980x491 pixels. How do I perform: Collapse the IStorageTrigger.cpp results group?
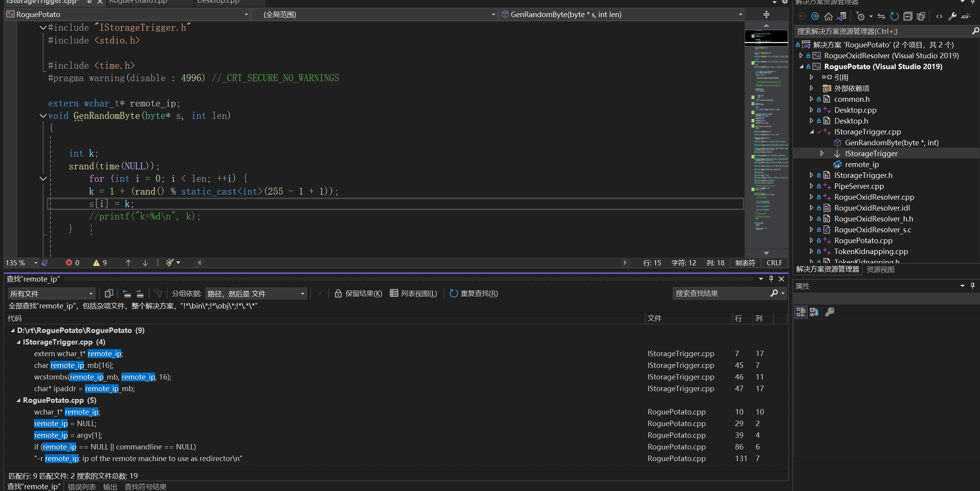pos(18,342)
